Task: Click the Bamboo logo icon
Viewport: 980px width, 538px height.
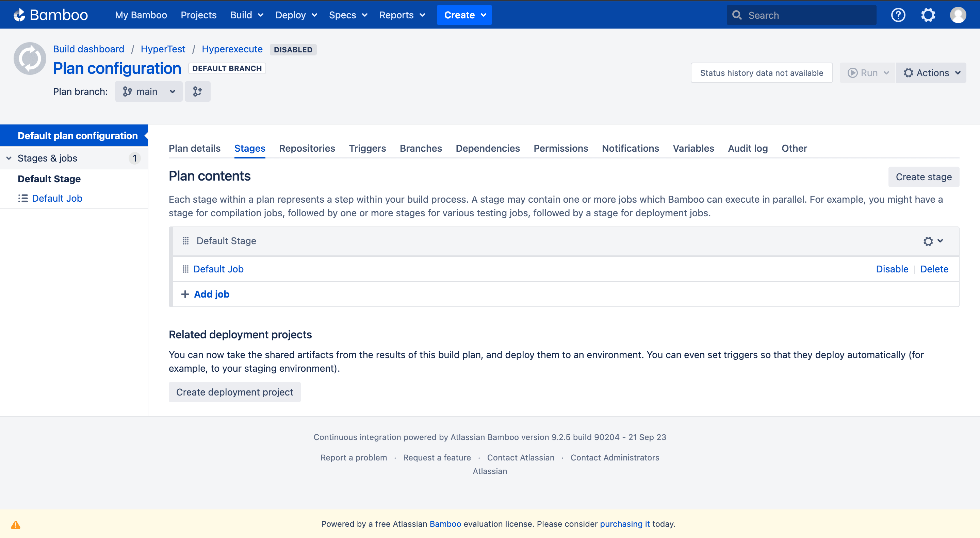Action: click(19, 15)
